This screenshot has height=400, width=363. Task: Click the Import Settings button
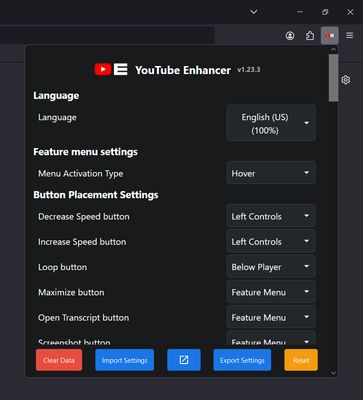125,360
